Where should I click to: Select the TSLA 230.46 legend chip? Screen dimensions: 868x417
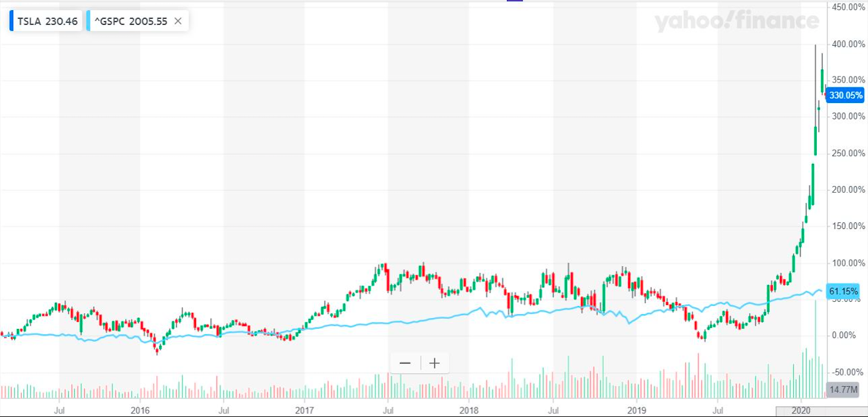tap(45, 21)
